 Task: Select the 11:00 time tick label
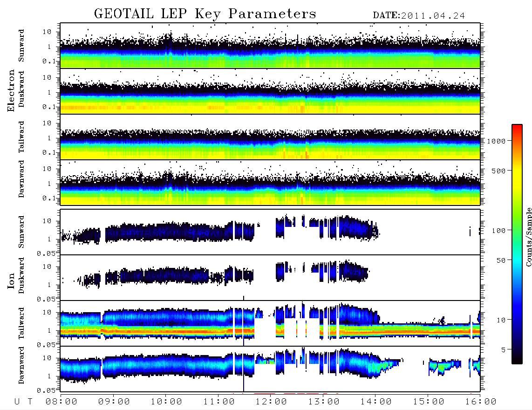219,402
